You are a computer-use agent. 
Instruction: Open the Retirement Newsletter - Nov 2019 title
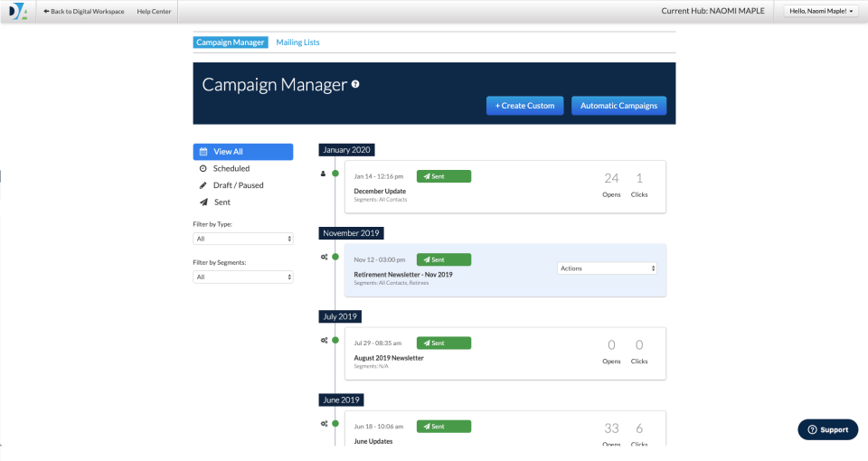click(x=403, y=275)
